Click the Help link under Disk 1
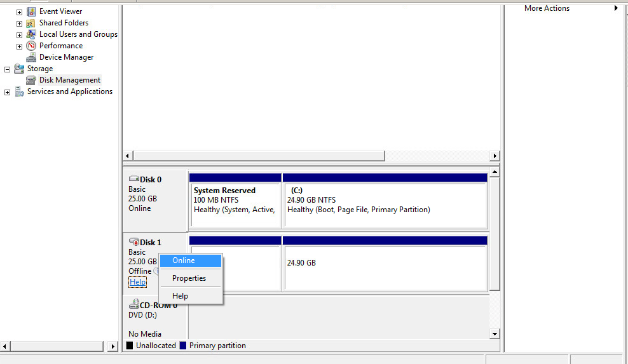628x364 pixels. pos(137,282)
